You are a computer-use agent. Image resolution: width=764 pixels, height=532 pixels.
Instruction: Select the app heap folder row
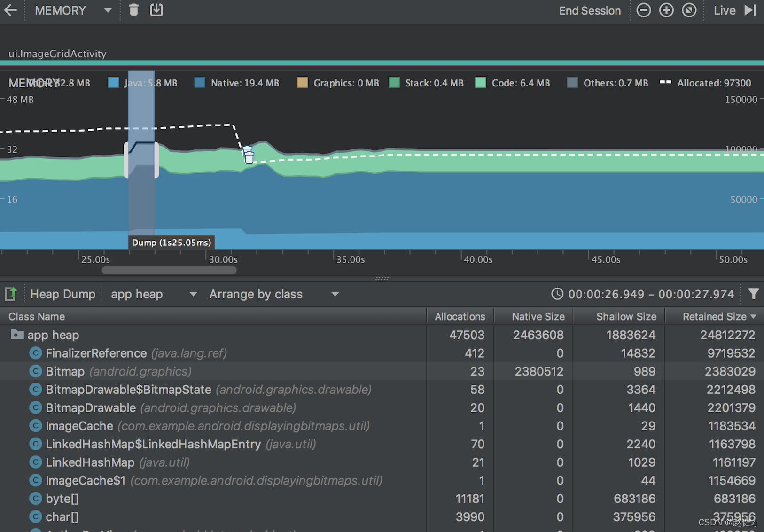tap(382, 335)
